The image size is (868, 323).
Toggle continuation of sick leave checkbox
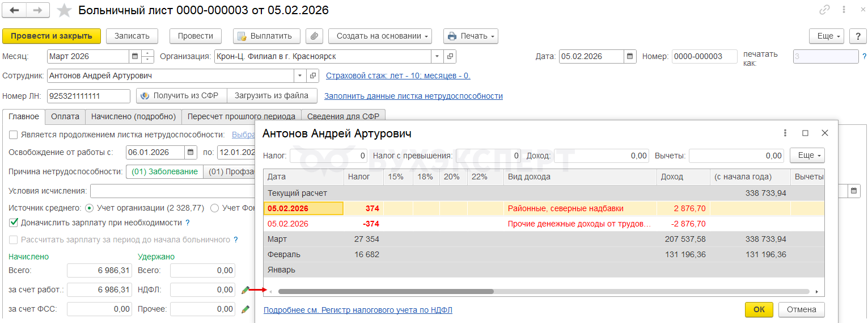coord(13,135)
